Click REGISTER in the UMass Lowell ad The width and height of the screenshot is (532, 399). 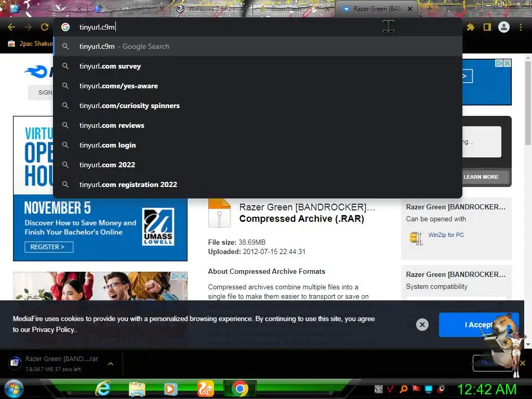(49, 247)
